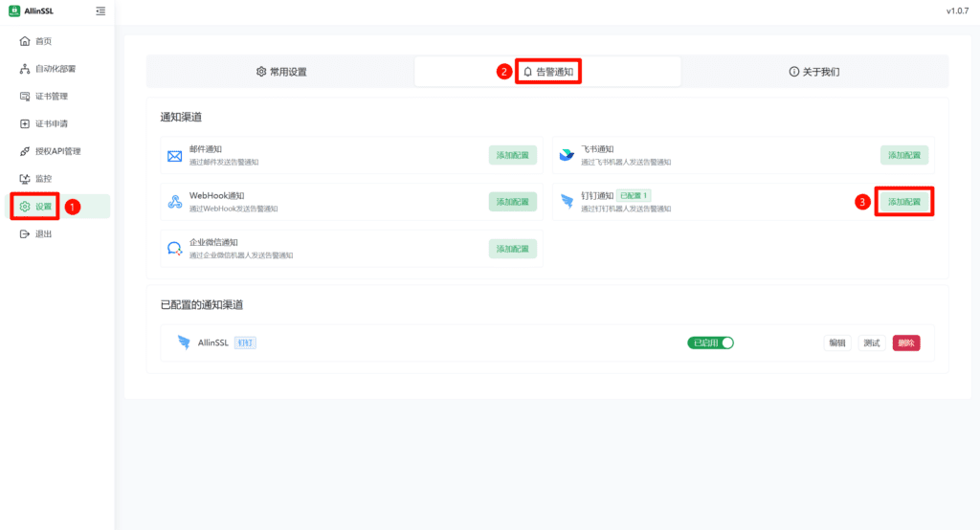
Task: Click 编辑 for the AllinSSL channel
Action: (x=837, y=342)
